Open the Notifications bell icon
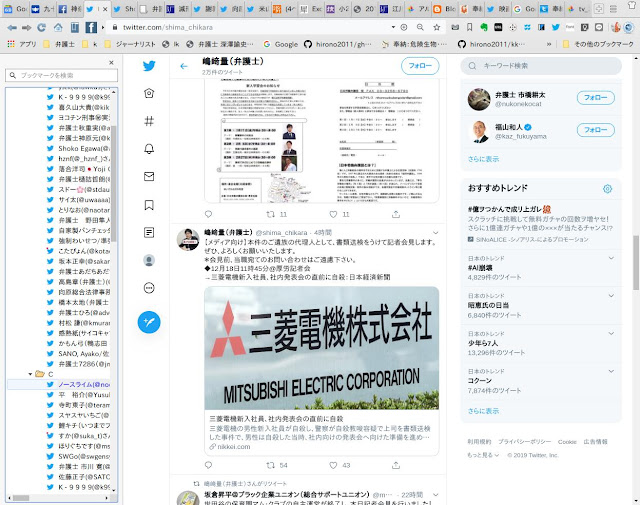This screenshot has height=505, width=640. click(x=149, y=149)
